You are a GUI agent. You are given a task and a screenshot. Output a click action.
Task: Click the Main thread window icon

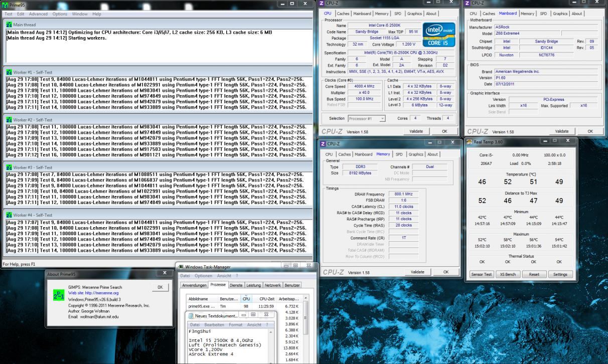point(9,25)
